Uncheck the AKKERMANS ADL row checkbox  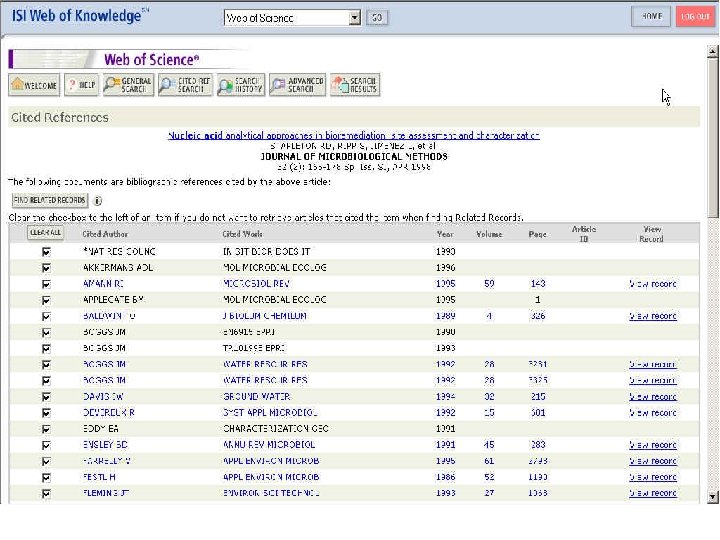(46, 268)
